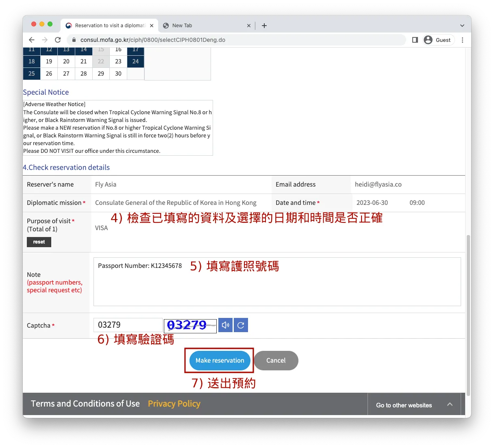
Task: Click the Special Notice heading
Action: point(46,92)
